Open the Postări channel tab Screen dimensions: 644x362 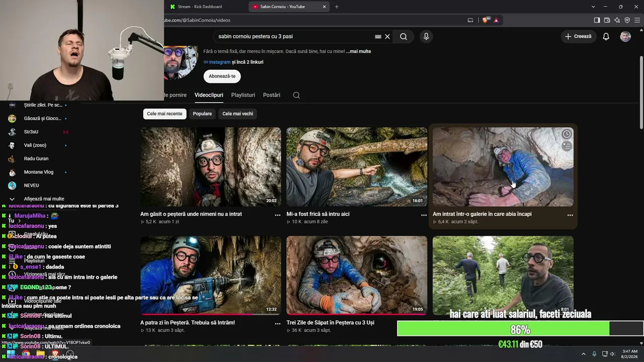pos(272,95)
